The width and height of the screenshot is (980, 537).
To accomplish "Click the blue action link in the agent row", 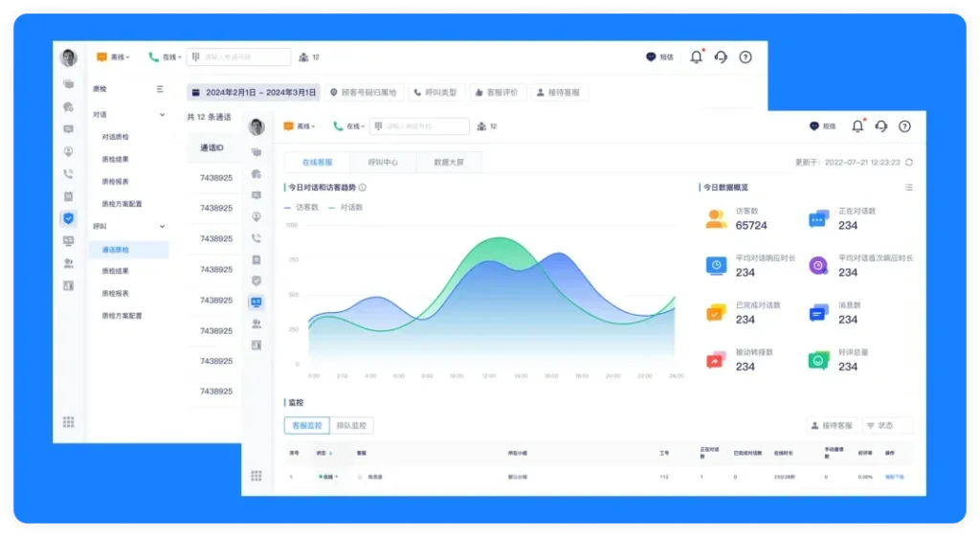I will (x=894, y=476).
